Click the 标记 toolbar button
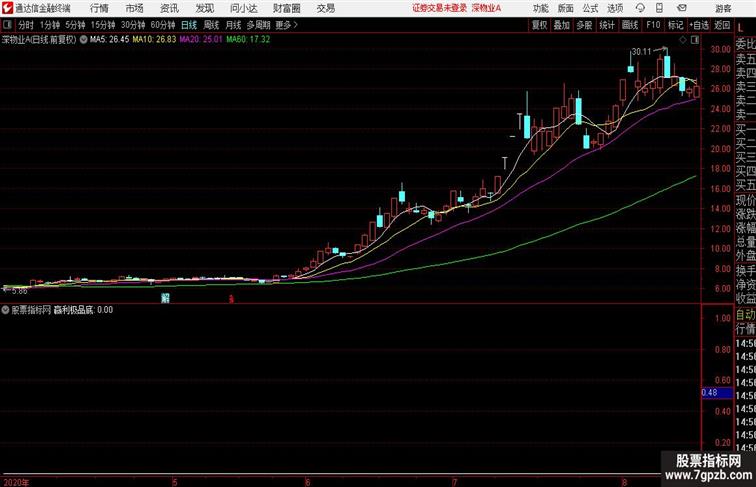756x487 pixels. coord(675,25)
